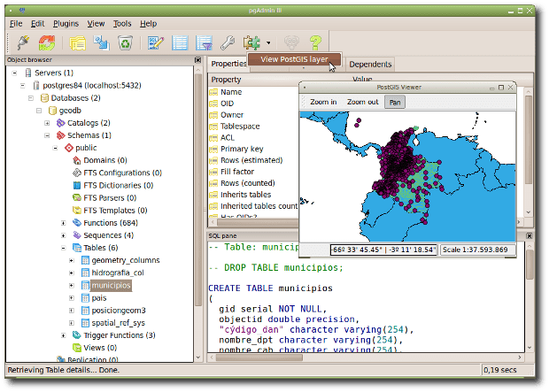Expand the Trigger Functions (3) node
The height and width of the screenshot is (392, 549).
tap(64, 335)
